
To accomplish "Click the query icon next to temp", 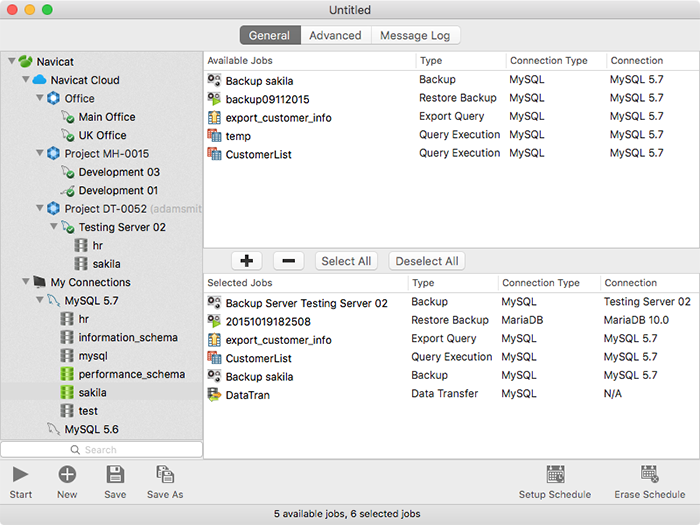I will [x=214, y=136].
